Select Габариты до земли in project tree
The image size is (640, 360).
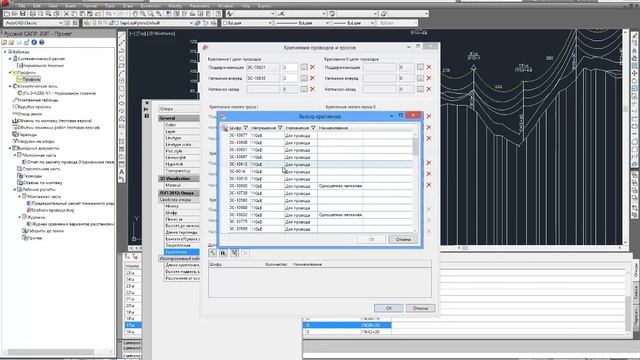tap(46, 231)
